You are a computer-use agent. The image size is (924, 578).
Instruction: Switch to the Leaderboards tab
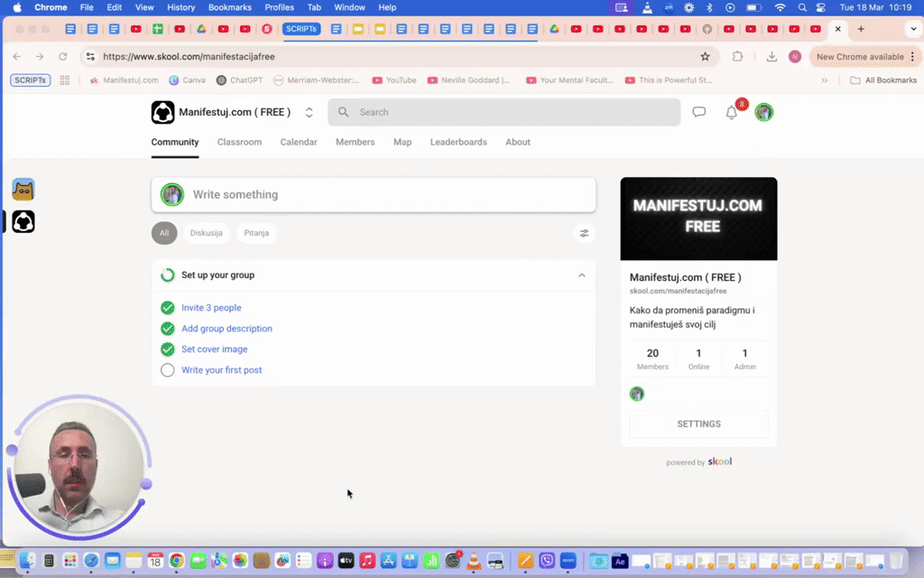(458, 142)
